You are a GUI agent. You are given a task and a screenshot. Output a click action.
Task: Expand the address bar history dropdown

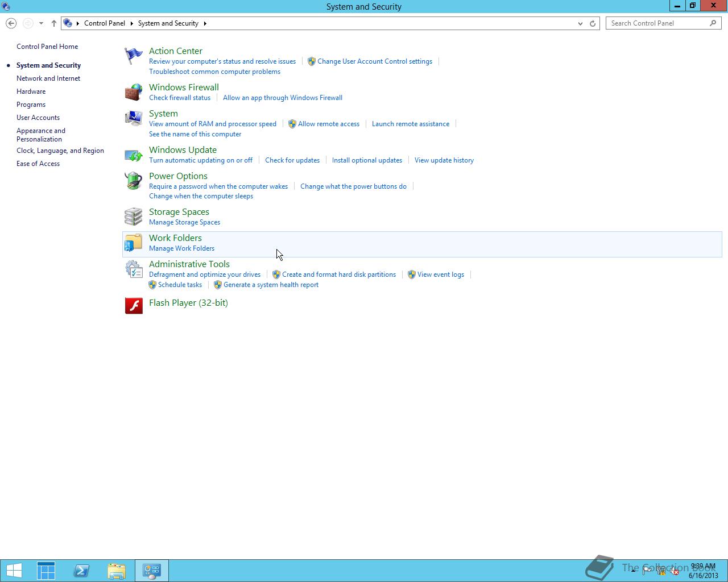click(x=580, y=23)
